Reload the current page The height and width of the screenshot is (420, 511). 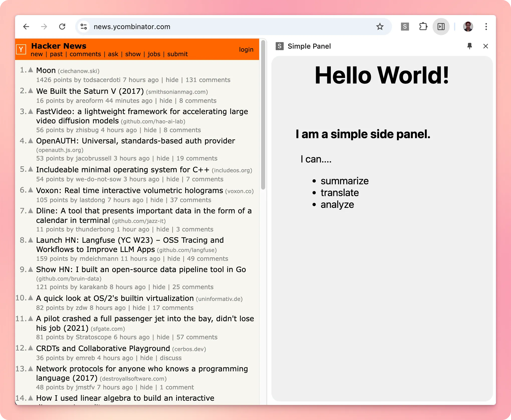(62, 27)
